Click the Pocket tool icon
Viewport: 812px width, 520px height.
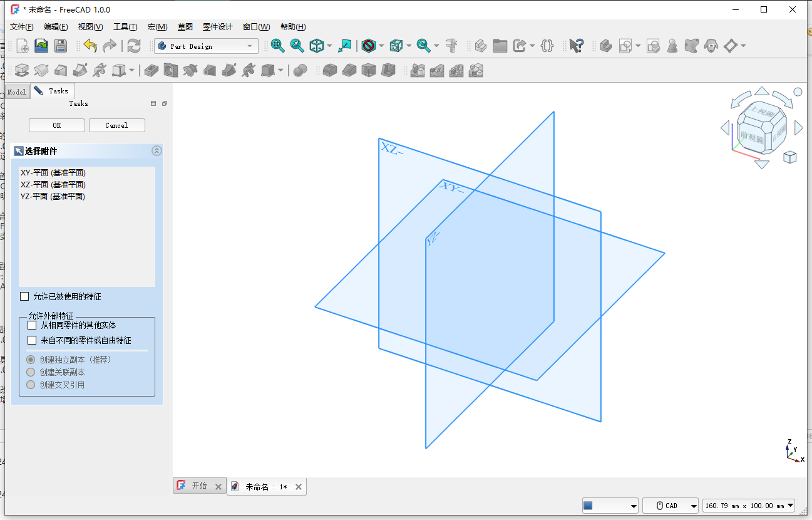point(151,70)
